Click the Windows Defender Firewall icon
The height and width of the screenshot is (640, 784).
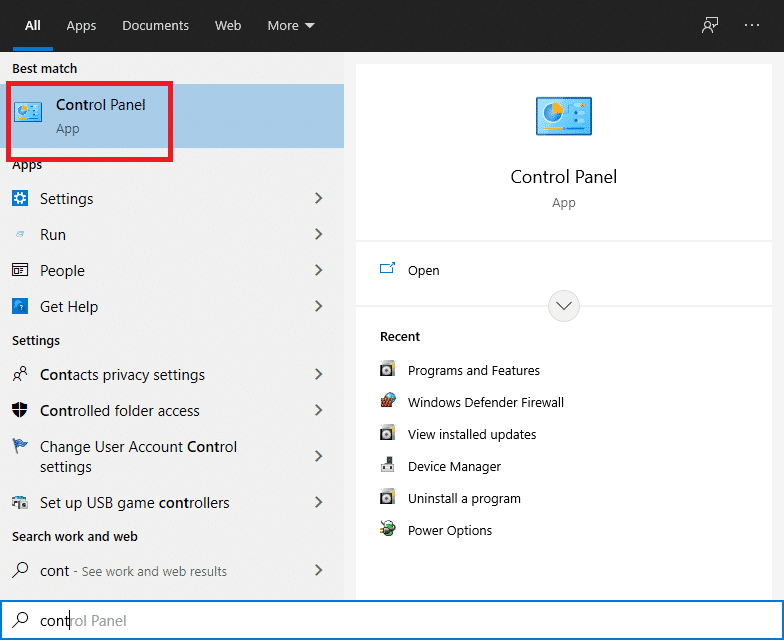[388, 402]
